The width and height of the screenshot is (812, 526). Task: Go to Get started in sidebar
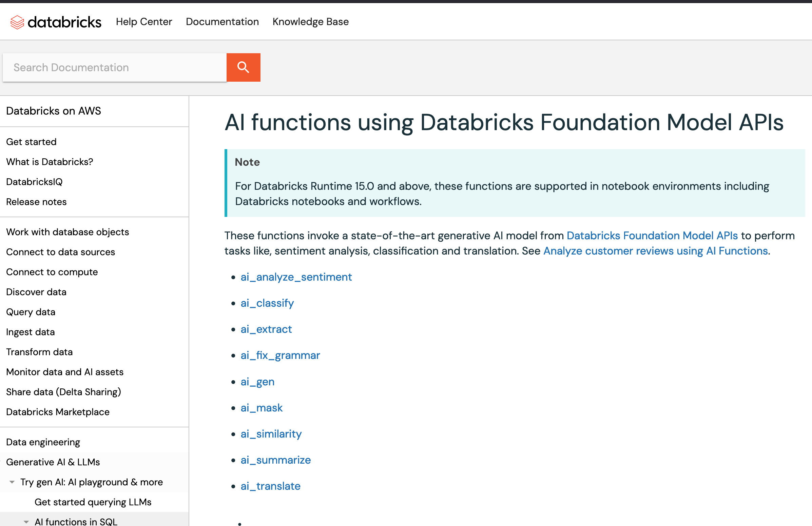click(x=32, y=142)
